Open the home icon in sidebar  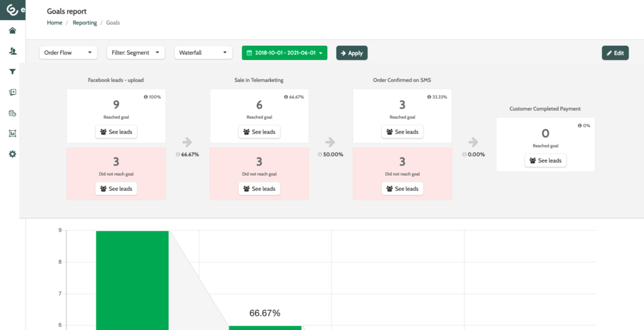[x=12, y=30]
